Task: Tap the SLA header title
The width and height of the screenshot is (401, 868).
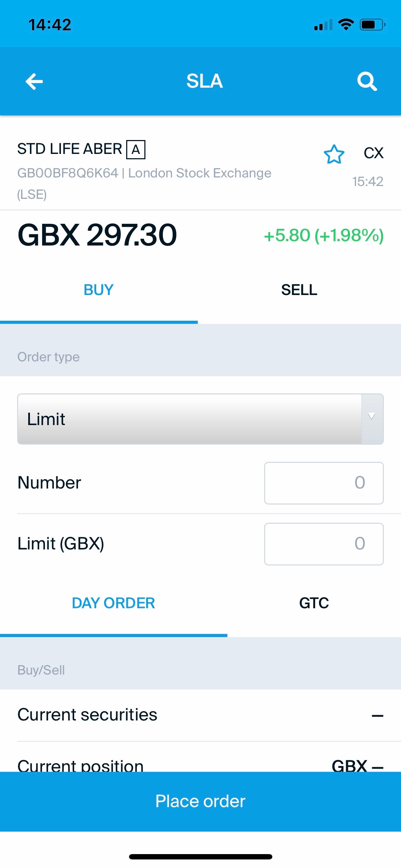Action: pyautogui.click(x=204, y=81)
